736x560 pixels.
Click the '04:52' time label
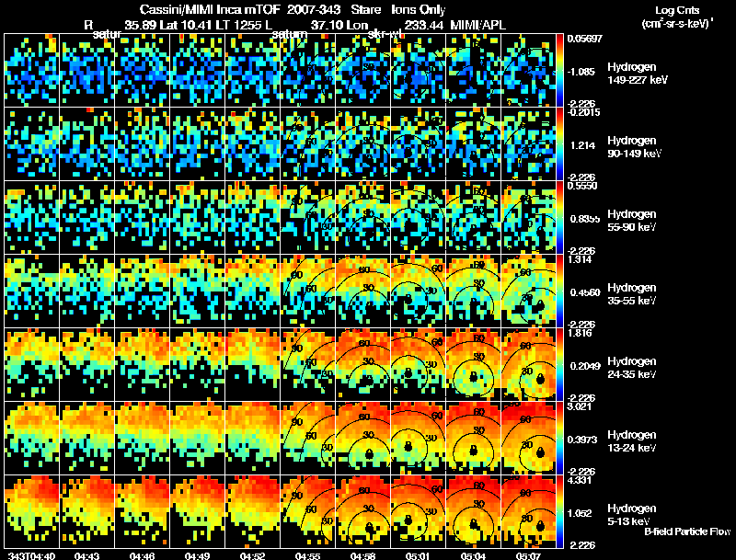coord(252,556)
